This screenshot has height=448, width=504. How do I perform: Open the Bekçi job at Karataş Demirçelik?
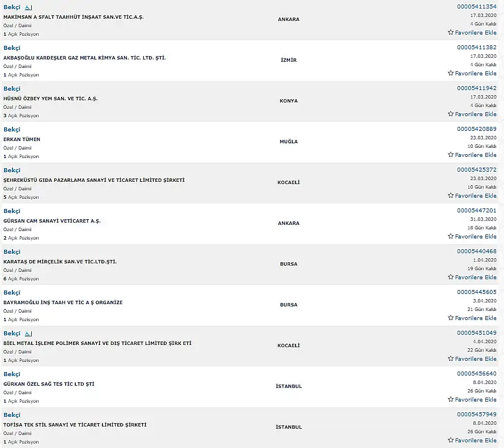tap(12, 252)
